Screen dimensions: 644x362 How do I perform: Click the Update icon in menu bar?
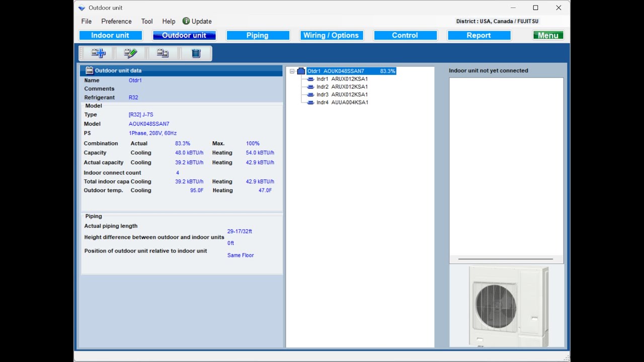coord(186,21)
